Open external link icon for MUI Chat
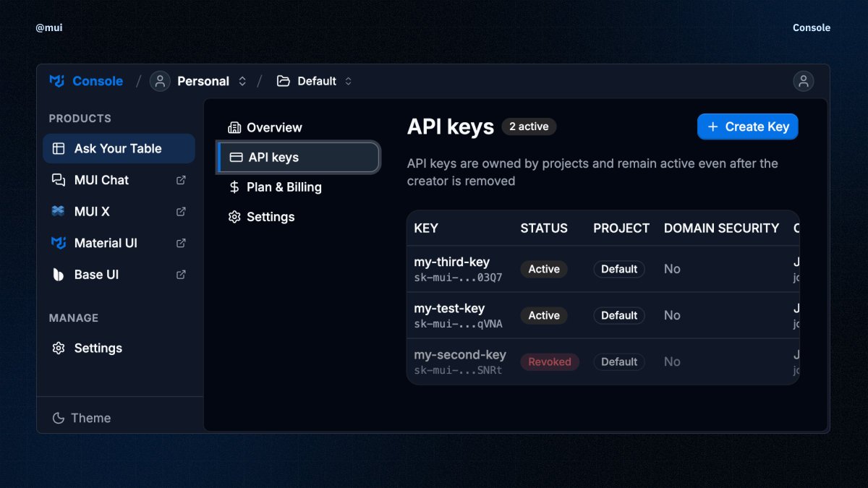The width and height of the screenshot is (868, 488). 181,180
